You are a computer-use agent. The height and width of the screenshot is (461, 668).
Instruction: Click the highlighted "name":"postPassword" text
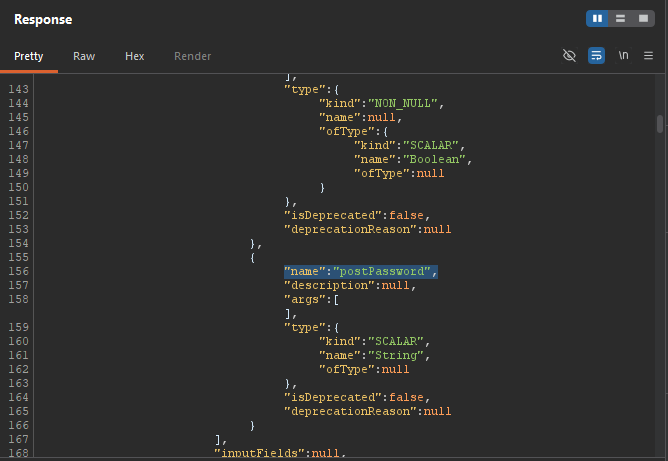point(361,271)
